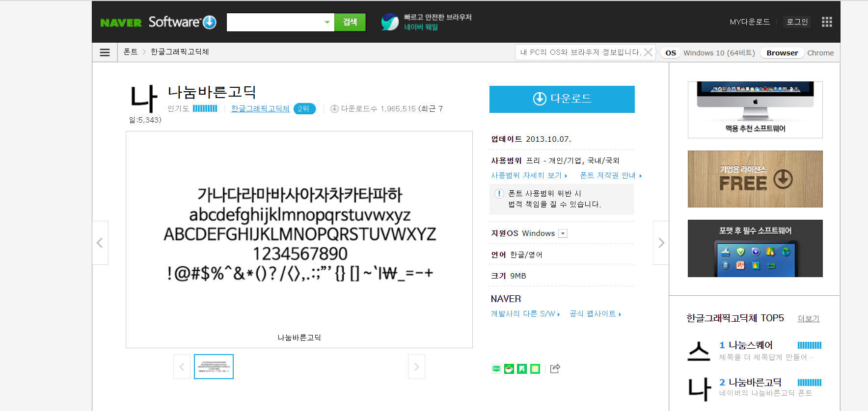Open 기업용 라이선스 FREE banner
This screenshot has height=411, width=868.
[755, 179]
